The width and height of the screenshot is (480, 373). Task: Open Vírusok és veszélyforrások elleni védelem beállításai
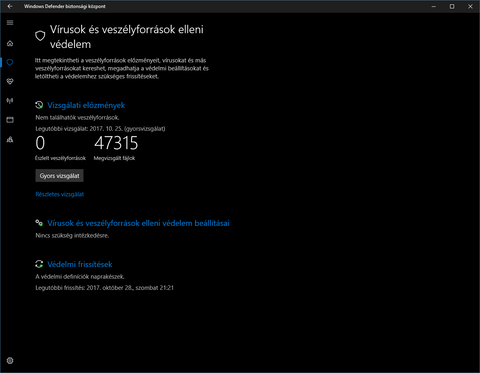click(x=138, y=223)
